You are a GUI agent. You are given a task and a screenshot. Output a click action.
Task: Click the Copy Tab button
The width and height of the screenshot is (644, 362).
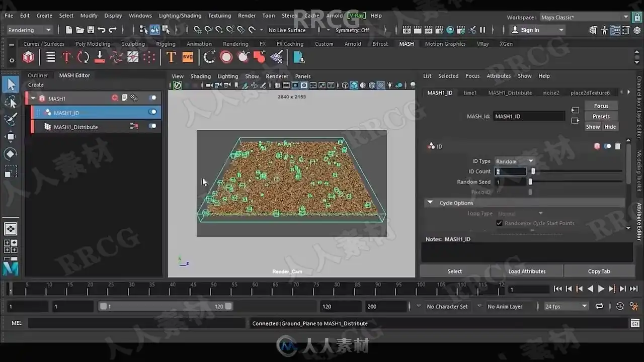click(599, 271)
